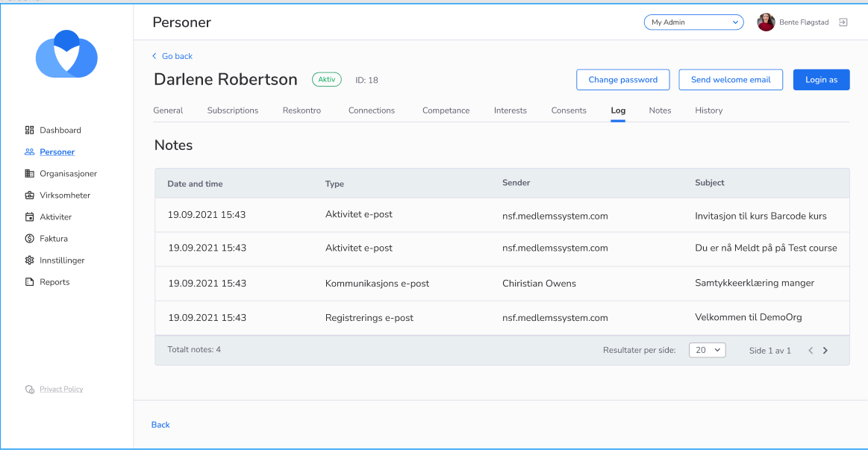Click type Registrerings e-post
The height and width of the screenshot is (450, 868).
pos(369,318)
